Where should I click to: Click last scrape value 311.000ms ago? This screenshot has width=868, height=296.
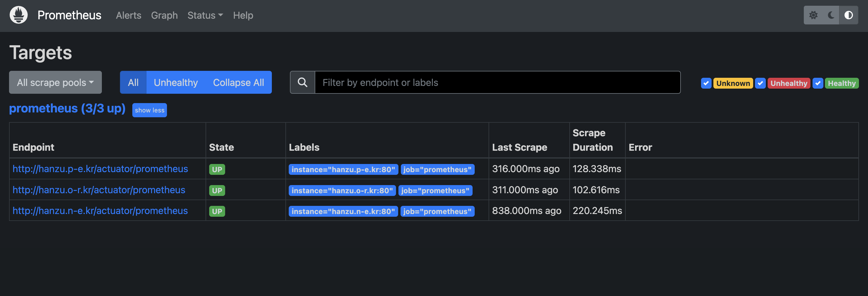click(525, 190)
